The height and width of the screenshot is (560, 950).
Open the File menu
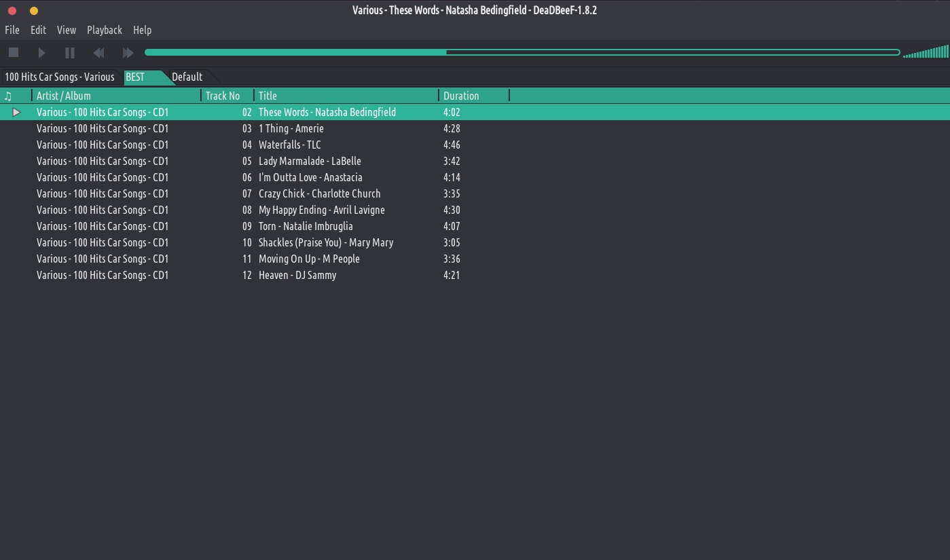click(x=12, y=30)
